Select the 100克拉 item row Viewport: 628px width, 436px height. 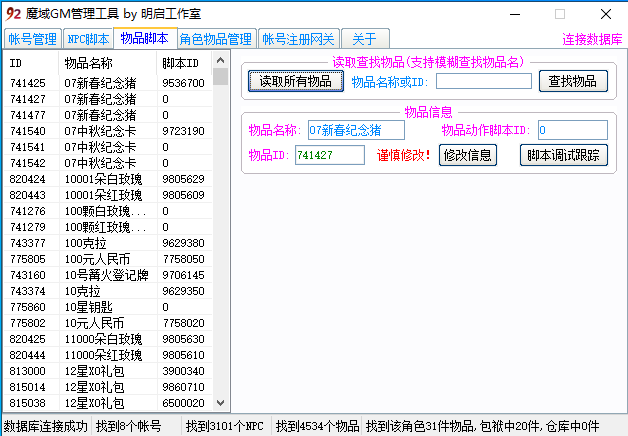tap(108, 243)
